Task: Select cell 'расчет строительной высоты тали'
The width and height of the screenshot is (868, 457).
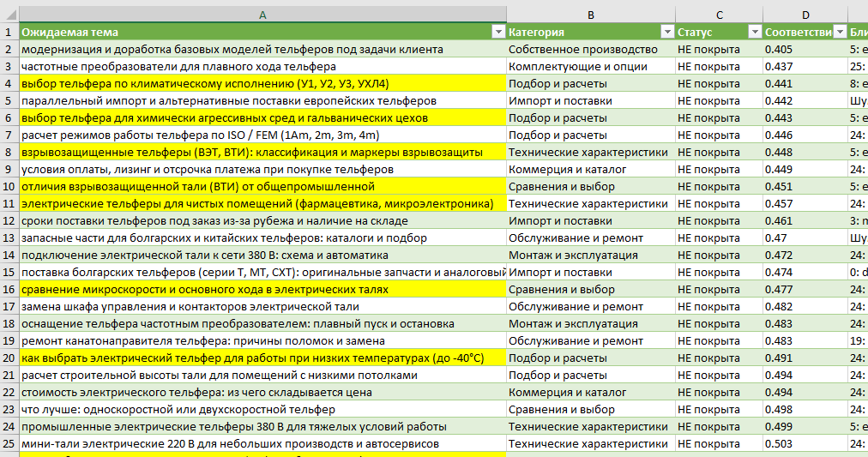Action: pos(262,375)
